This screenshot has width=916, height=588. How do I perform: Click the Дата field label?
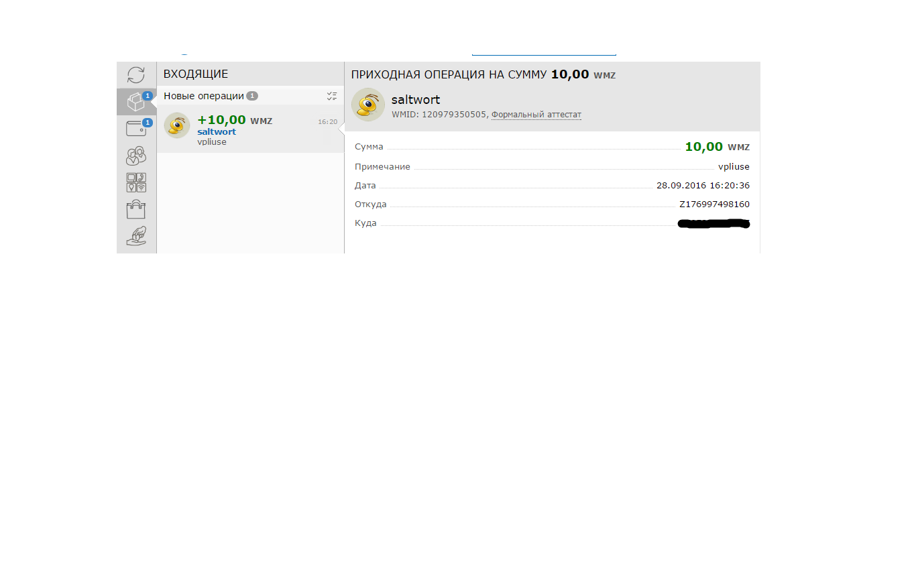[365, 186]
